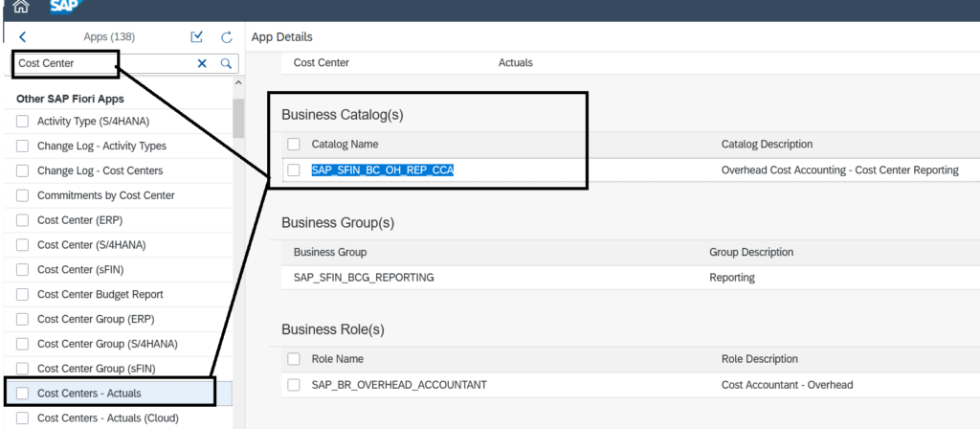Tick Cost Center Budget Report checkbox
The image size is (980, 429).
(x=23, y=294)
